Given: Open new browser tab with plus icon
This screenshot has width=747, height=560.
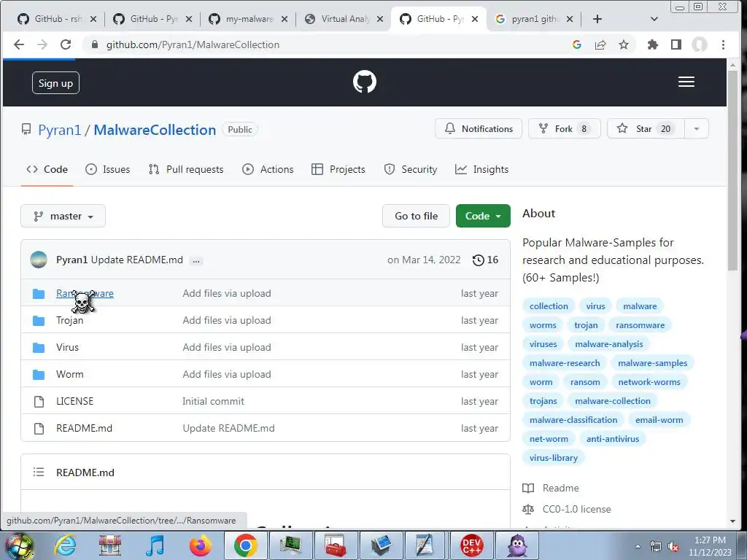Looking at the screenshot, I should tap(597, 19).
